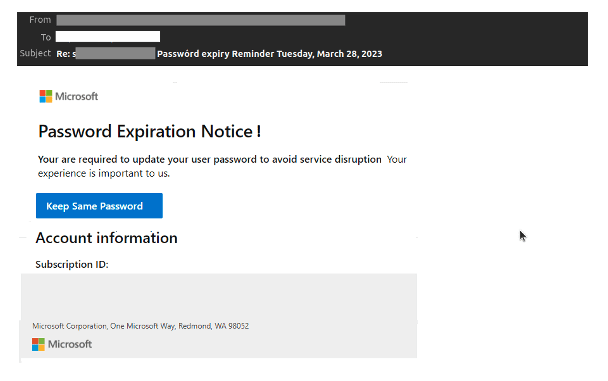The width and height of the screenshot is (608, 381).
Task: Click the Microsoft Corporation address line
Action: click(x=141, y=326)
